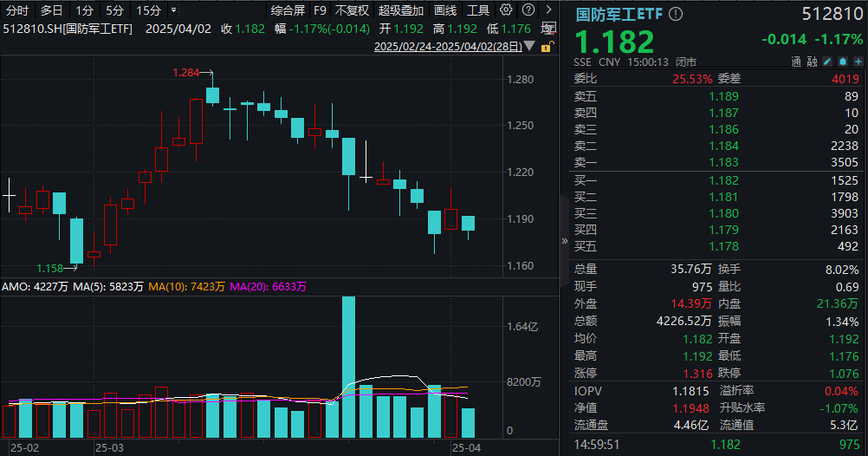Click the 融 margin trading badge
The width and height of the screenshot is (868, 456).
[x=812, y=62]
